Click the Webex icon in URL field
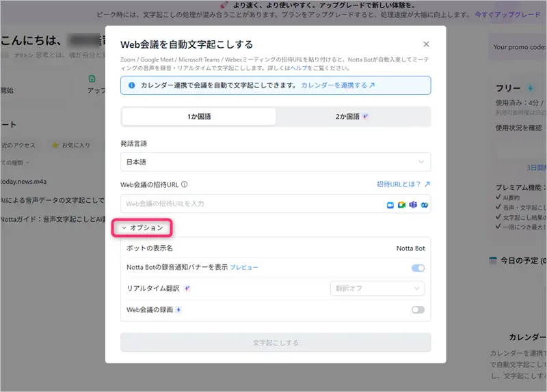Screen dimensions: 547x392 424,205
